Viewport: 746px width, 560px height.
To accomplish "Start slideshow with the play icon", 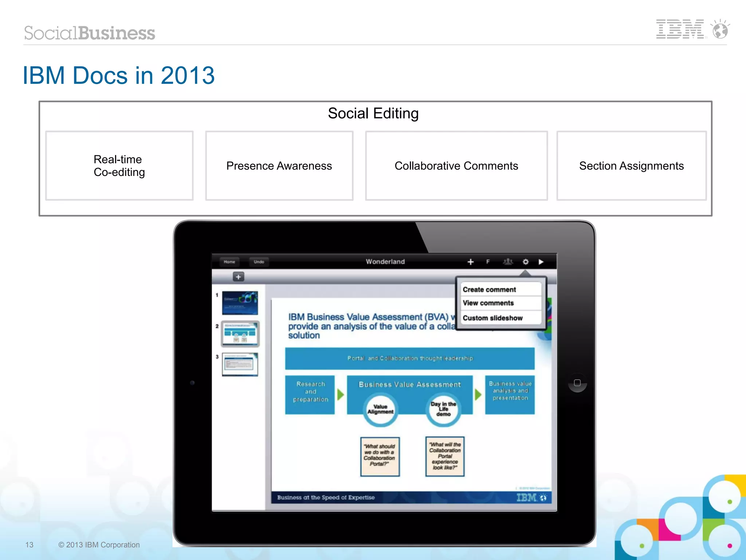I will tap(541, 262).
